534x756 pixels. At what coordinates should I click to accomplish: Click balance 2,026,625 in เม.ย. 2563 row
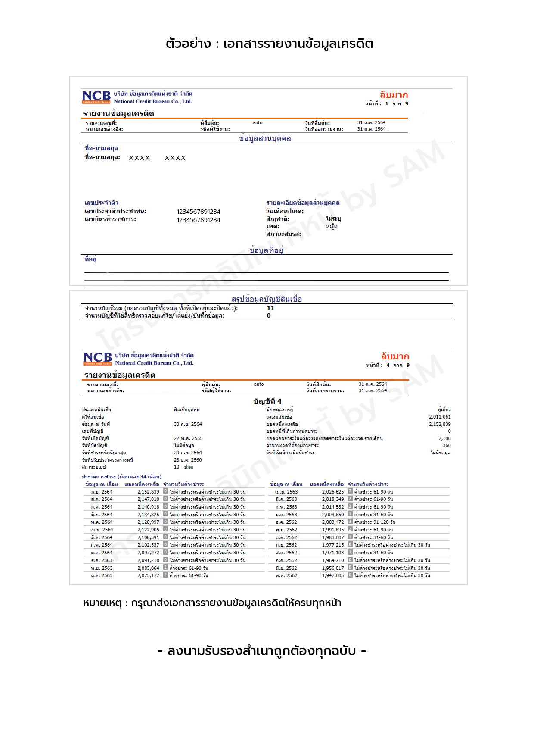tap(333, 492)
